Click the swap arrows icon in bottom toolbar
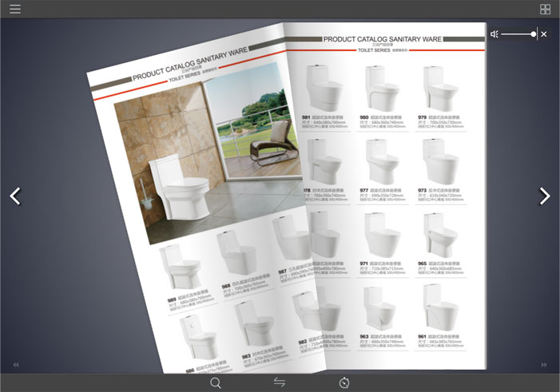Image resolution: width=560 pixels, height=392 pixels. click(x=280, y=382)
